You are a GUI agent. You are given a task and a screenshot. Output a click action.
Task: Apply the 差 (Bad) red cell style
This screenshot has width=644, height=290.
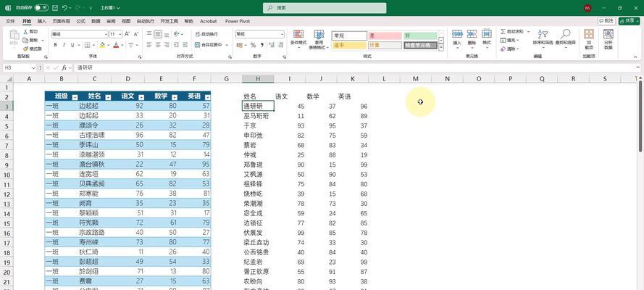coord(385,36)
